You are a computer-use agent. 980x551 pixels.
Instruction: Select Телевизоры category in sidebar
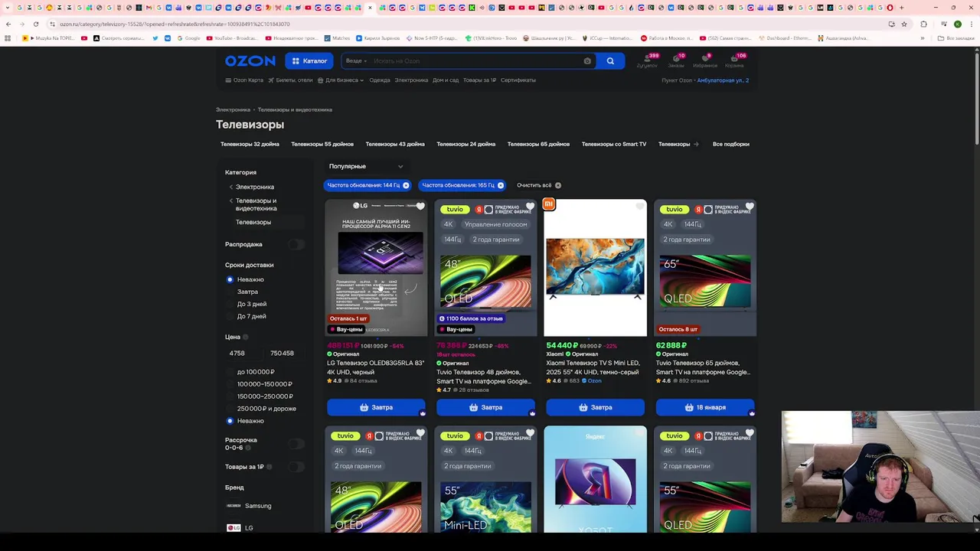pos(253,223)
